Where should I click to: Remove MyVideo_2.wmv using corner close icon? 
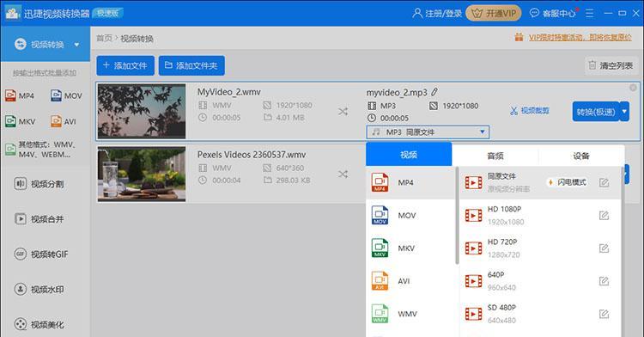(x=633, y=88)
